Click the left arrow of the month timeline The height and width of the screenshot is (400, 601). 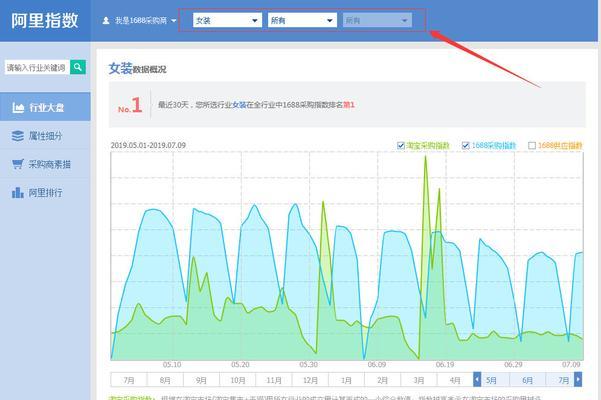click(477, 380)
